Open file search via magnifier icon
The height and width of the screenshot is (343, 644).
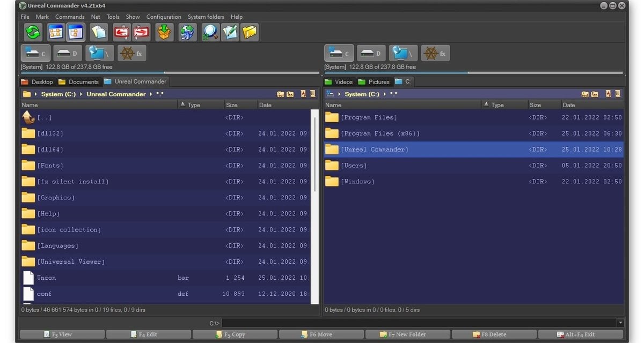(210, 32)
